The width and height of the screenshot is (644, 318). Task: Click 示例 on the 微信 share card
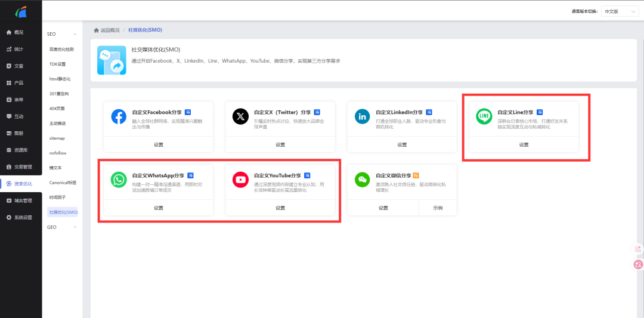point(438,208)
